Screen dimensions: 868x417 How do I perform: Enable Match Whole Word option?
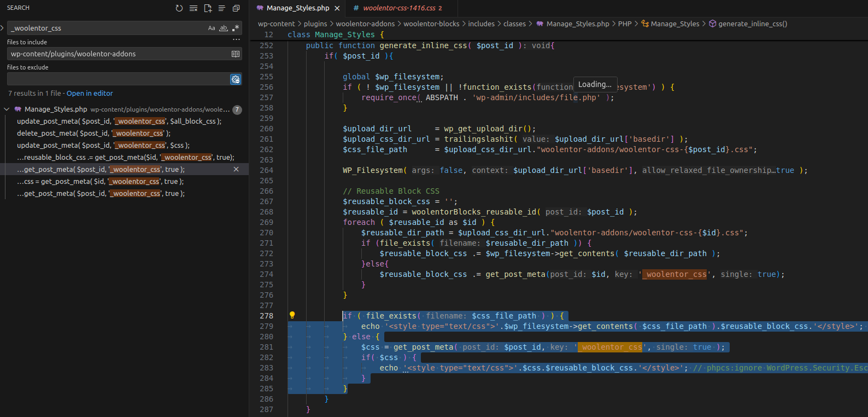(224, 28)
